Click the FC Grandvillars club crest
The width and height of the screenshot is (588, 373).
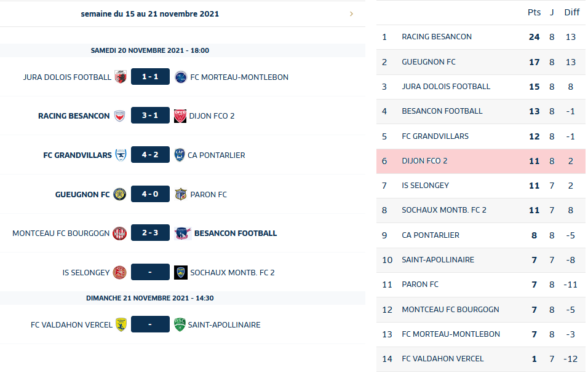[121, 155]
